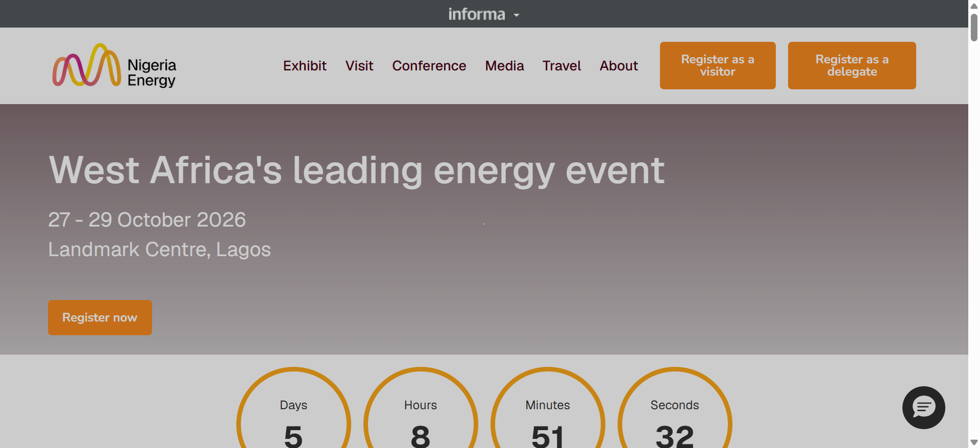This screenshot has width=980, height=448.
Task: Click the Seconds countdown circle
Action: tap(675, 408)
